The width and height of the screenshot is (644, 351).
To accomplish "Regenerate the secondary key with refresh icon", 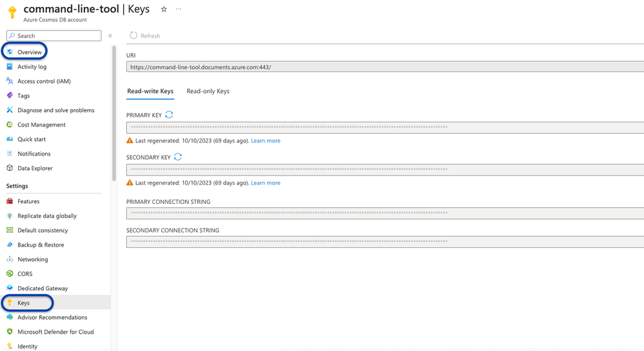I will pyautogui.click(x=178, y=157).
